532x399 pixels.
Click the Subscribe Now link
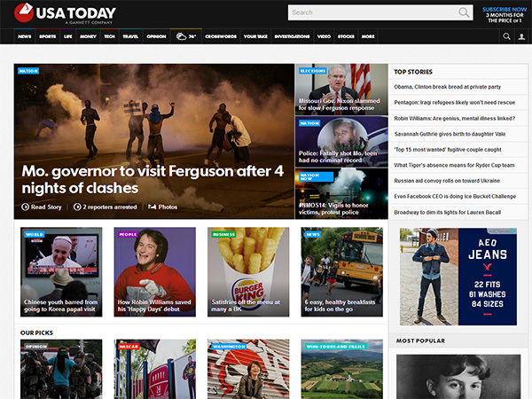[x=503, y=9]
